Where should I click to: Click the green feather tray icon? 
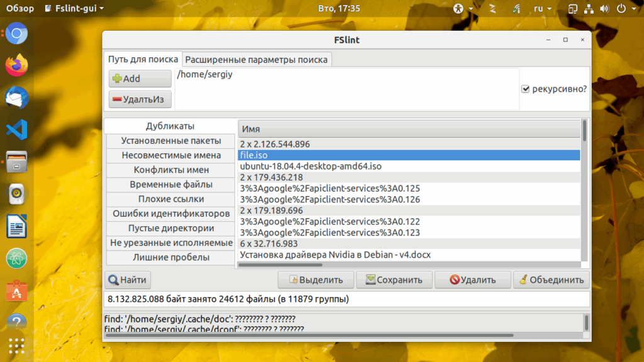coord(516,9)
